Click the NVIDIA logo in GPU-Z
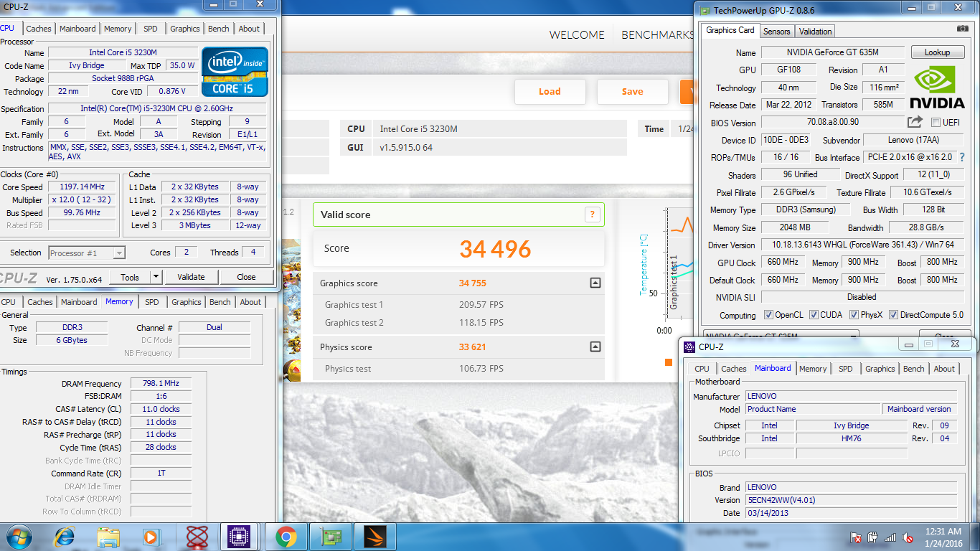 pyautogui.click(x=937, y=88)
